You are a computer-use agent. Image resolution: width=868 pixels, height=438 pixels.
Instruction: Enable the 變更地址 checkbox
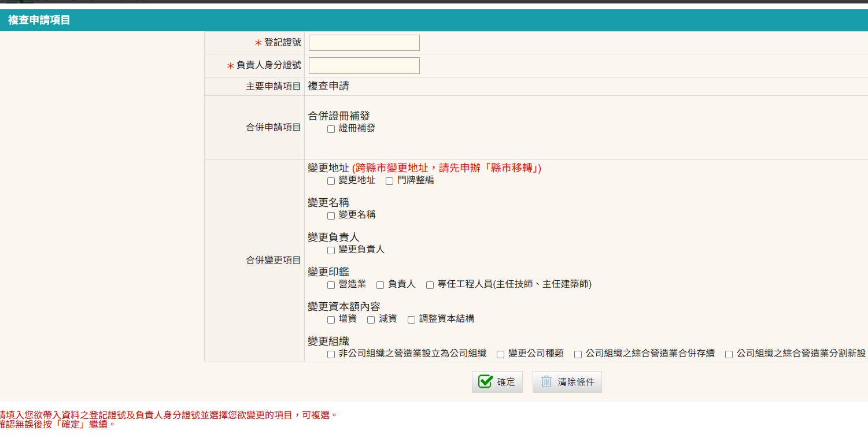tap(331, 181)
